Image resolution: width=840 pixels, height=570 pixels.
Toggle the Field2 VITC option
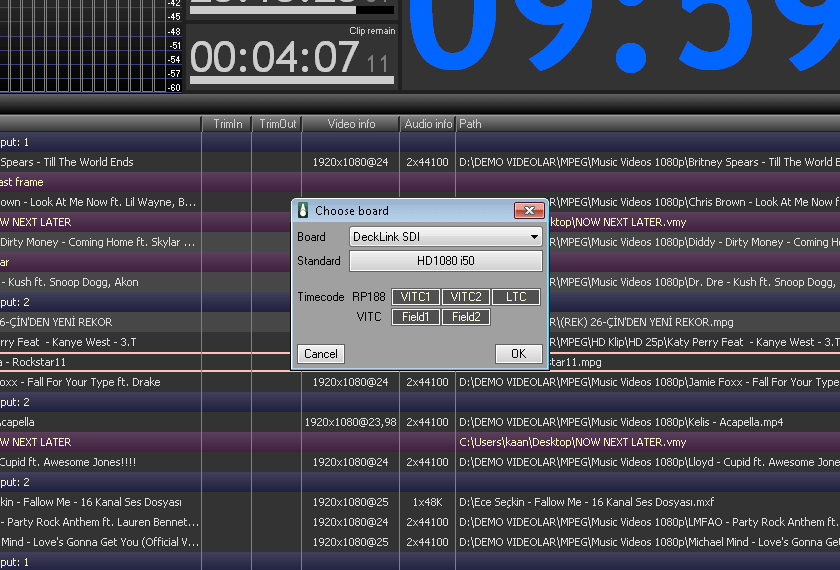pos(465,317)
